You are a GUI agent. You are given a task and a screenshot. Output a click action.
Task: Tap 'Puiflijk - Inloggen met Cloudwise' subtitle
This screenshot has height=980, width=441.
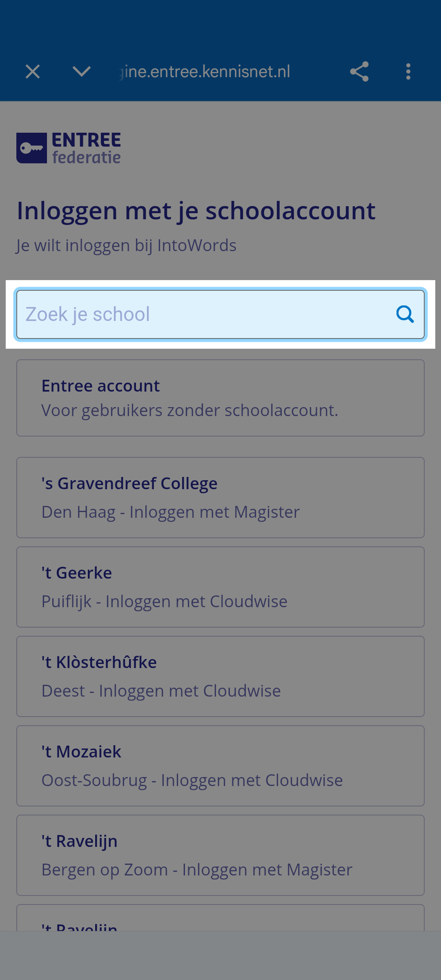[x=165, y=601]
